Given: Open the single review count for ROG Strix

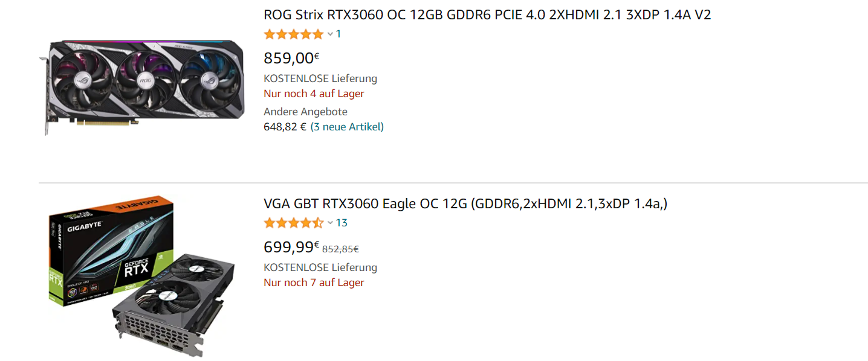Looking at the screenshot, I should (338, 34).
